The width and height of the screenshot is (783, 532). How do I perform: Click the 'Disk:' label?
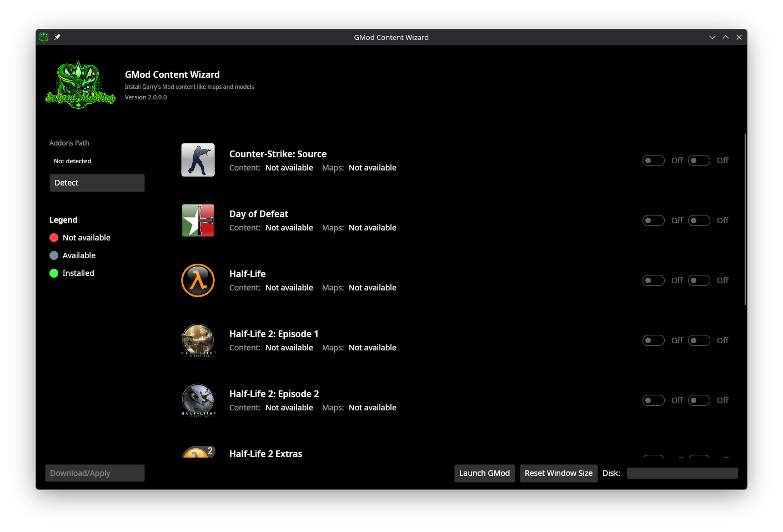pyautogui.click(x=611, y=473)
